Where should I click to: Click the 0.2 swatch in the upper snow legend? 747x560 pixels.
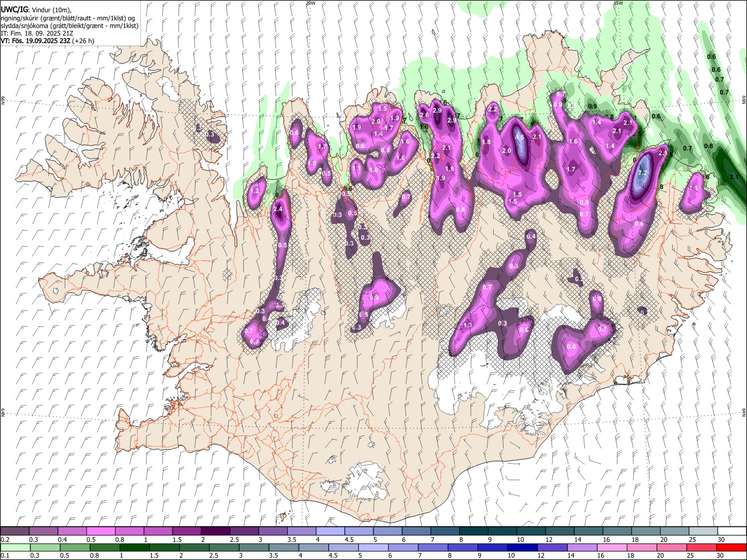click(15, 531)
